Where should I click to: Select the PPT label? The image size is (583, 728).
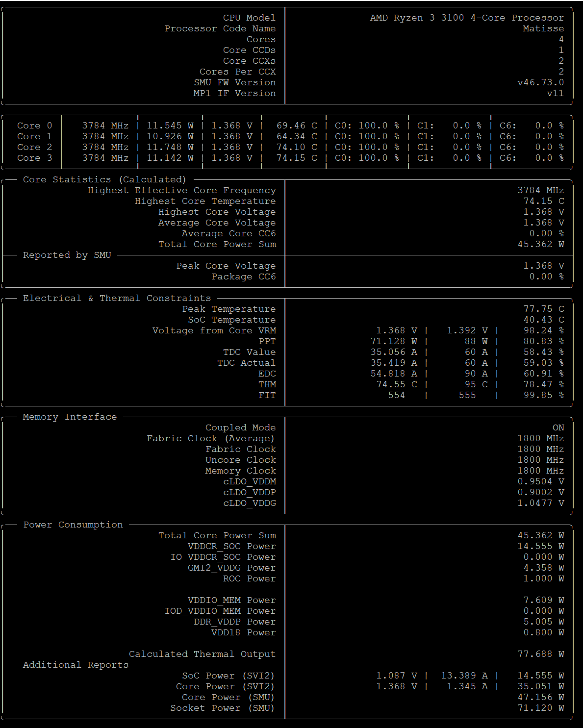coord(267,341)
